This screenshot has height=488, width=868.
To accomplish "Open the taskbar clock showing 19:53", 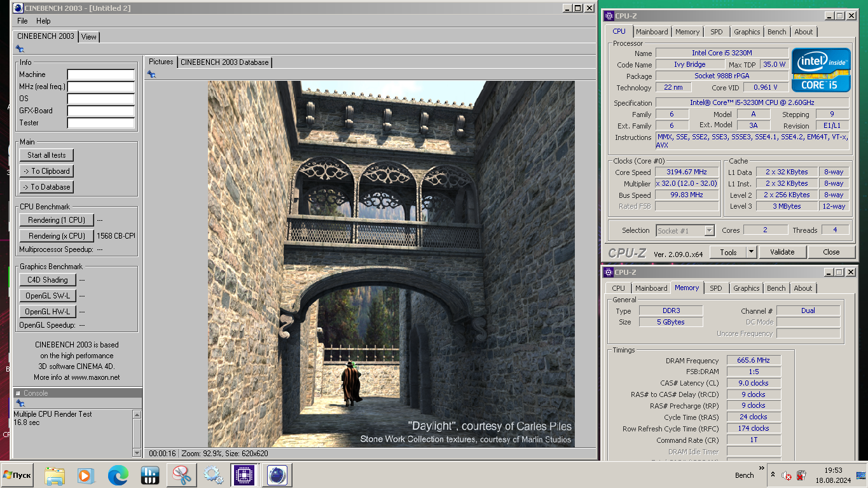I will 833,475.
